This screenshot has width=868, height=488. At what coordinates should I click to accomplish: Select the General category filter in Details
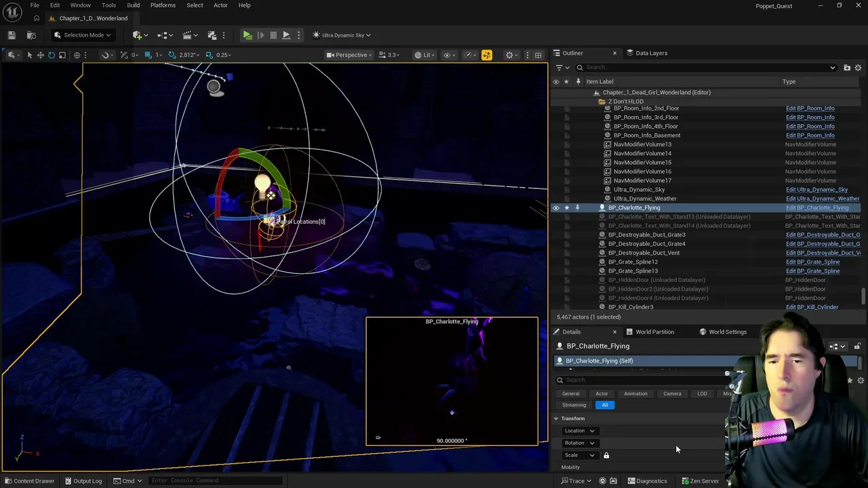point(570,394)
